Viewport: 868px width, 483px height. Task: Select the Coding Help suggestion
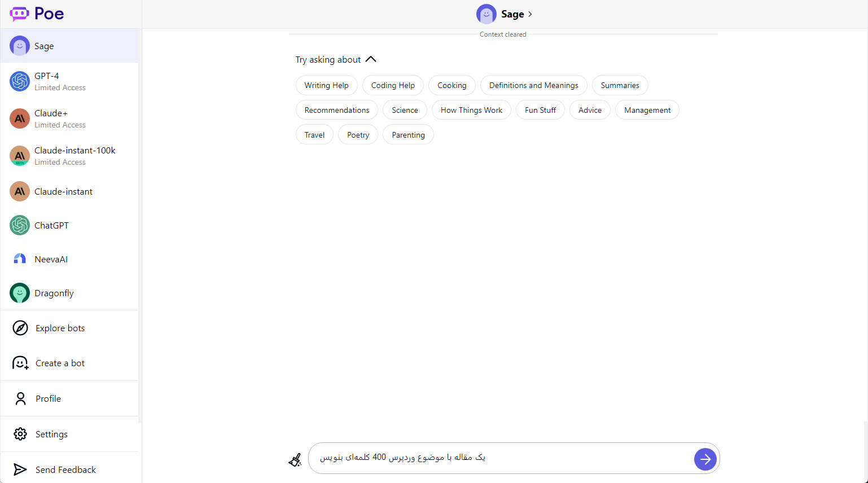pyautogui.click(x=393, y=85)
